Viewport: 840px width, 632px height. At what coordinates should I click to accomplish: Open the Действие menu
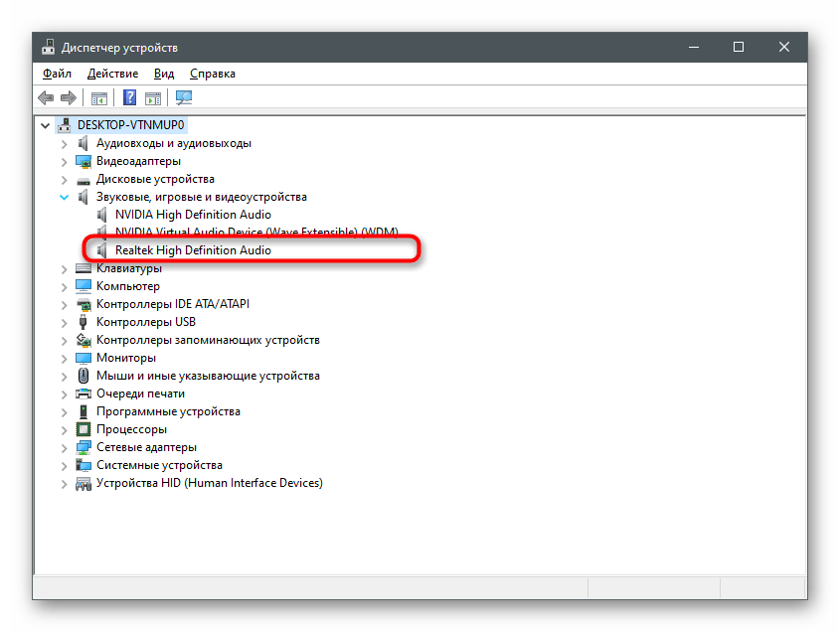point(112,74)
